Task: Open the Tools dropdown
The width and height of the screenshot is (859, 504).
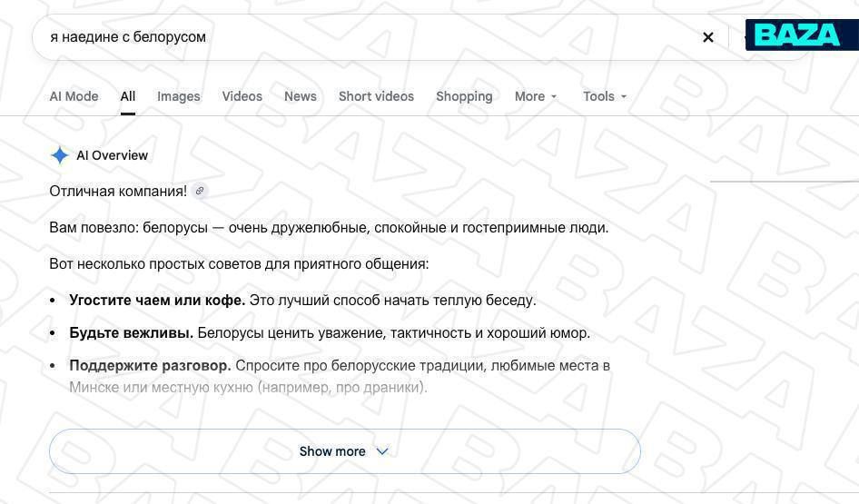Action: (x=605, y=96)
